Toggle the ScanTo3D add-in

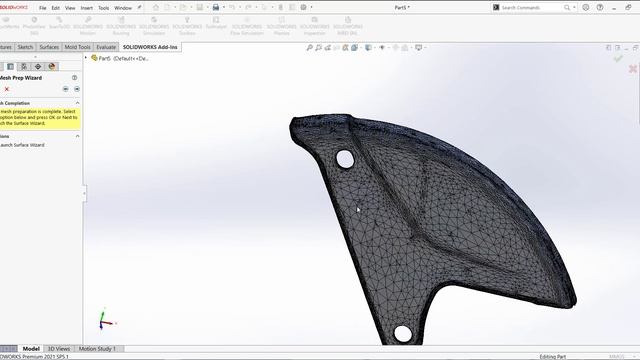[x=60, y=23]
